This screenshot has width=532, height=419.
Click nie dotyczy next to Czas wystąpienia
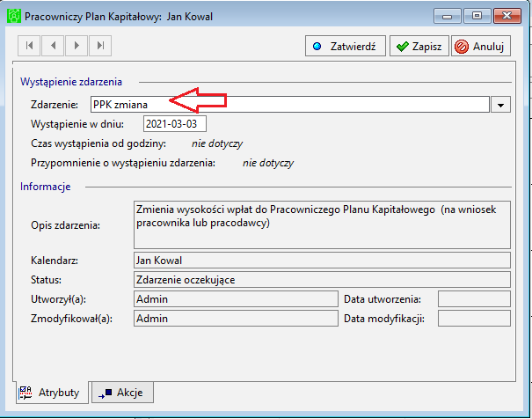pyautogui.click(x=217, y=143)
